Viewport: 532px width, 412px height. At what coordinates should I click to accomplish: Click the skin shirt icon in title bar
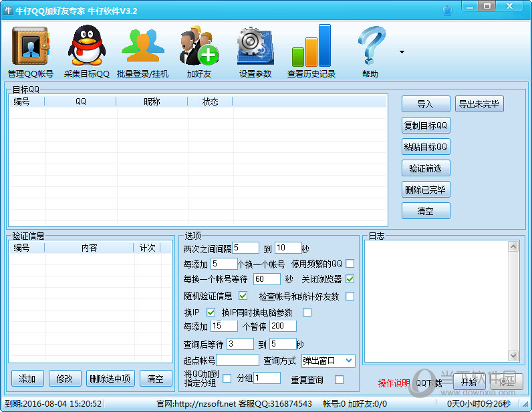(x=448, y=11)
